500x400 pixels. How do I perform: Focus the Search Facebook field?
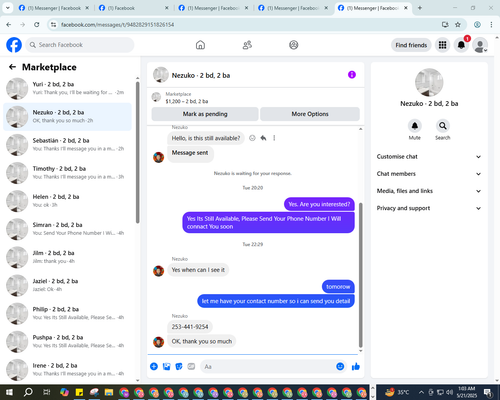click(80, 45)
